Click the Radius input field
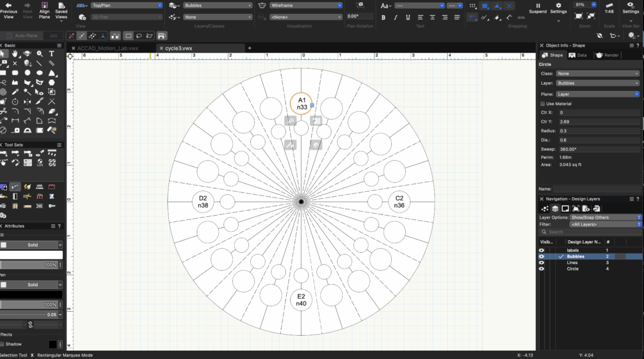Screen dimensions: 644x359 (x=599, y=131)
